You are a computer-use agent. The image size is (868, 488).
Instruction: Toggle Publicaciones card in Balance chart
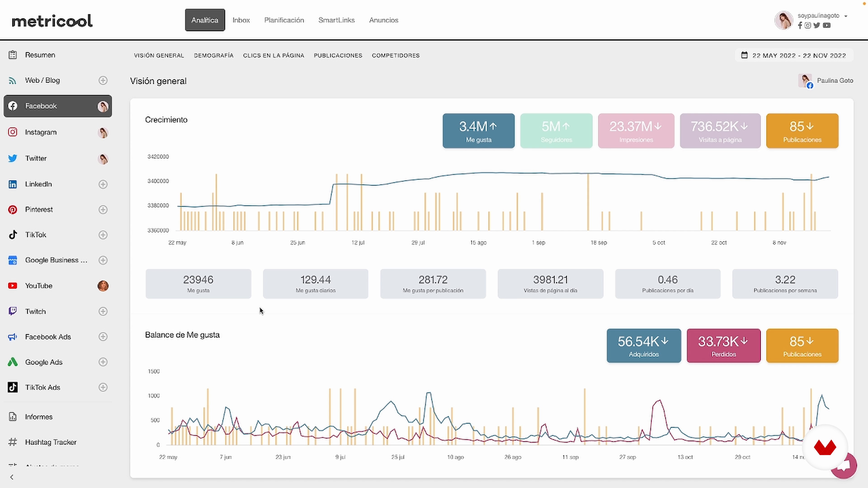802,346
